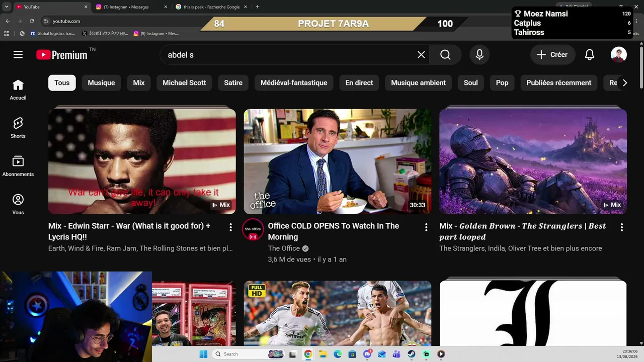The image size is (644, 362).
Task: Click the YouTube search input field
Action: coord(290,55)
